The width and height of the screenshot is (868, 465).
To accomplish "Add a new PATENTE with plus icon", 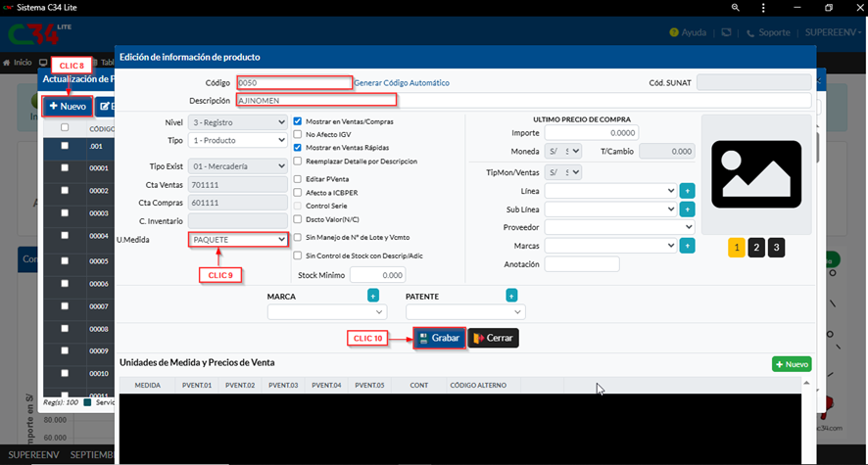I will (511, 296).
